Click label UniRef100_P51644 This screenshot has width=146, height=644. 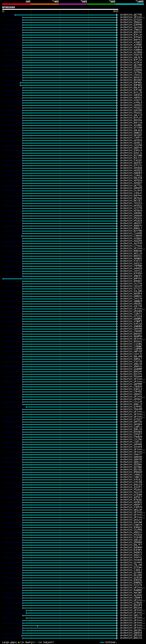(x=131, y=376)
